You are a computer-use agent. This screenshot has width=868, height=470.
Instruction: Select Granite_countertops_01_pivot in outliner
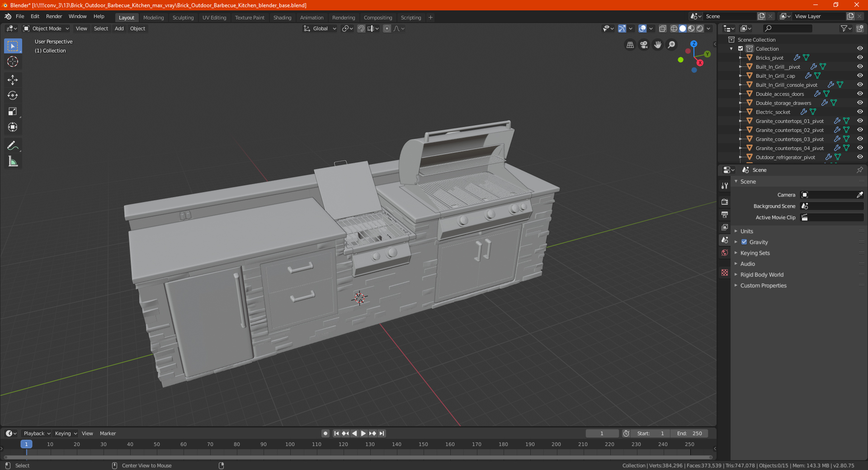[x=789, y=121]
